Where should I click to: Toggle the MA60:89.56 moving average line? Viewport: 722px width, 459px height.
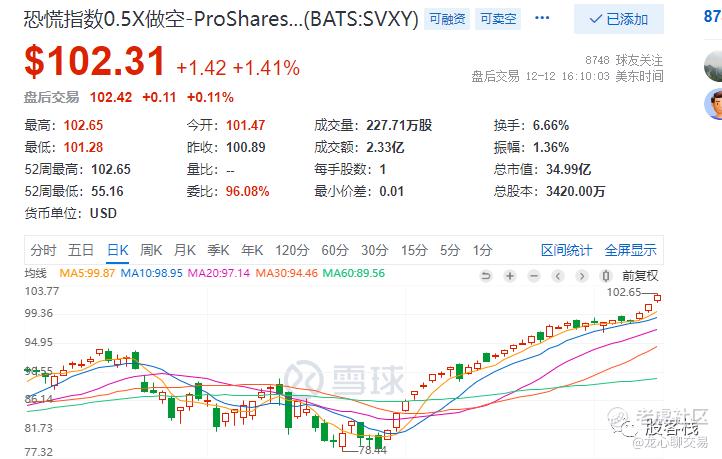(354, 273)
